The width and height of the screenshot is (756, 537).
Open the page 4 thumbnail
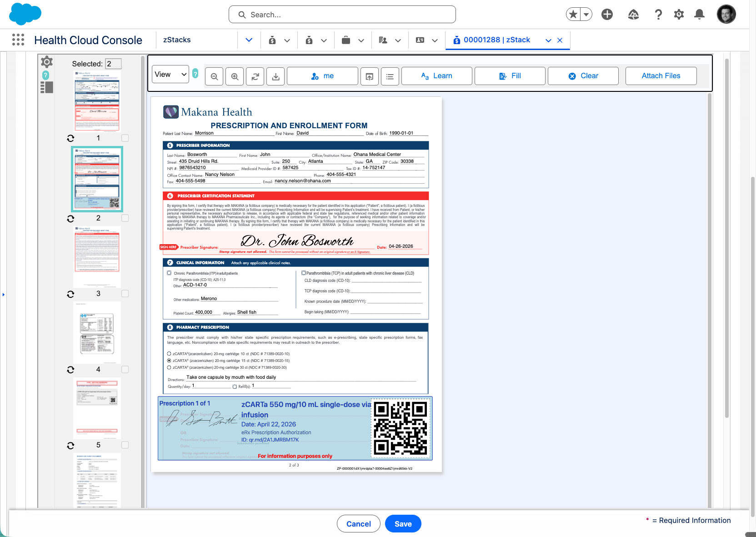(x=97, y=333)
